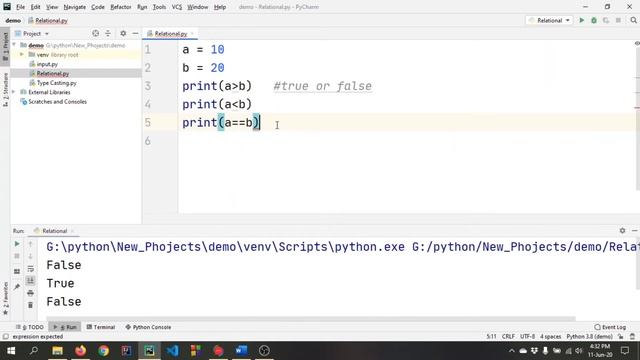Toggle the file read-only lock icon
Image resolution: width=640 pixels, height=360 pixels.
point(620,337)
